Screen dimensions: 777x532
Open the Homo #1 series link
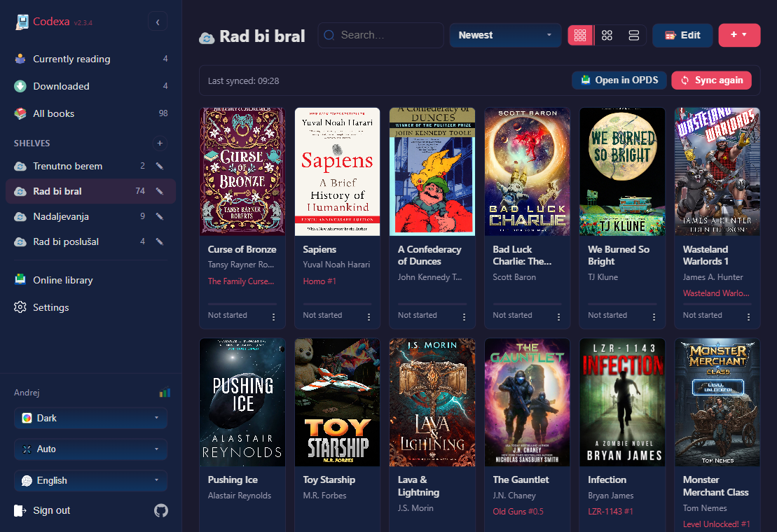point(319,281)
